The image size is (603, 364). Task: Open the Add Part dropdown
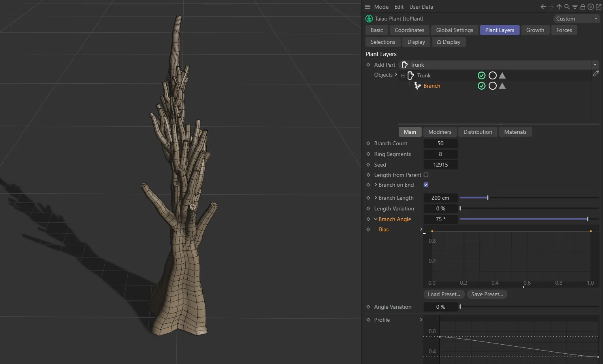(595, 65)
